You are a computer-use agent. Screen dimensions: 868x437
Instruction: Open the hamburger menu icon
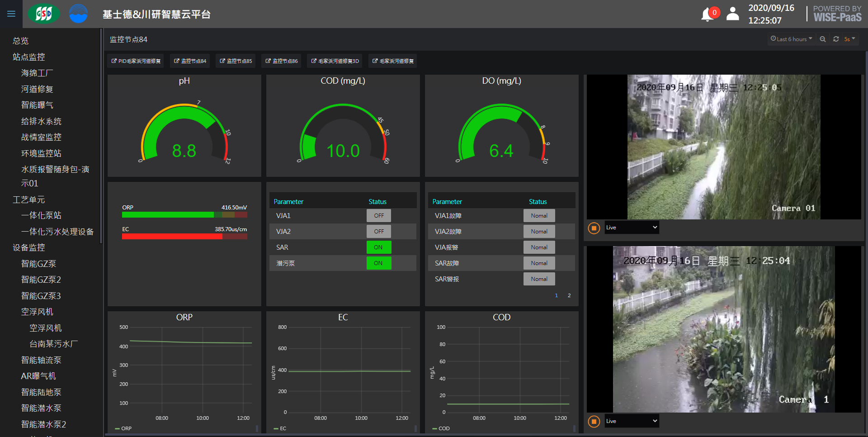click(11, 14)
